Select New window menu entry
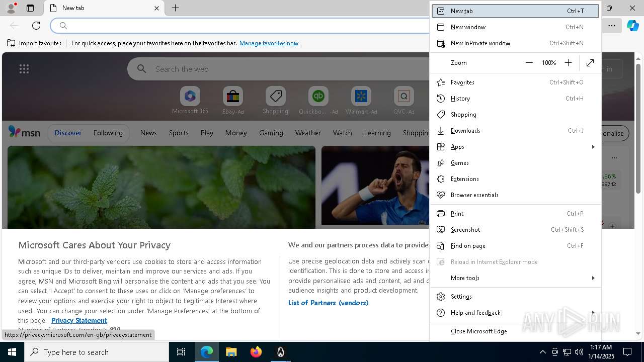This screenshot has width=644, height=362. pyautogui.click(x=515, y=27)
